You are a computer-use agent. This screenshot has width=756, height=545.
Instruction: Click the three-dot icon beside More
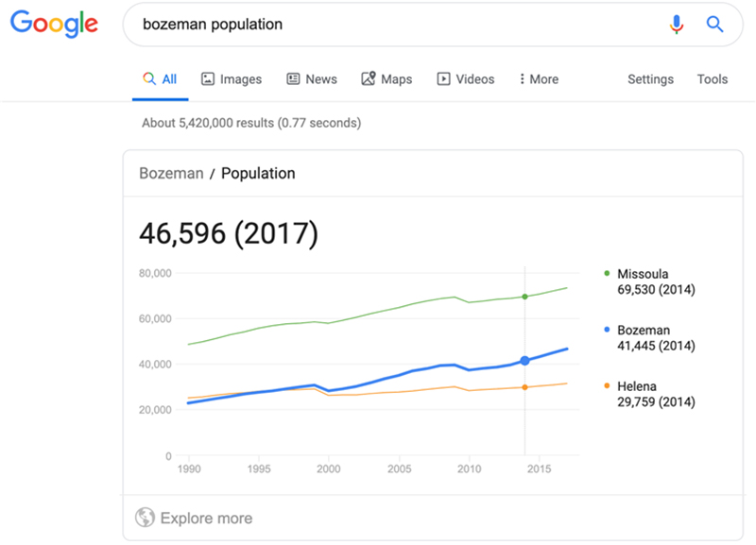(522, 79)
